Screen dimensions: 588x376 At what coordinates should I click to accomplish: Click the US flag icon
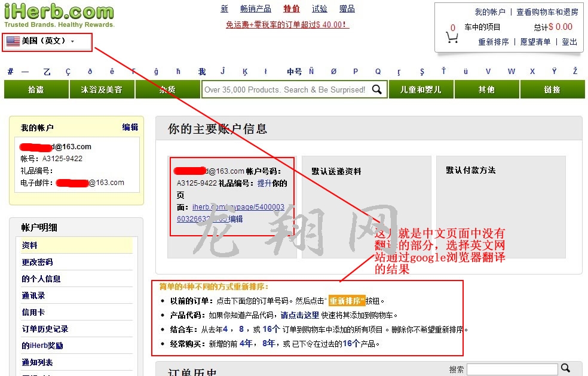pos(13,41)
